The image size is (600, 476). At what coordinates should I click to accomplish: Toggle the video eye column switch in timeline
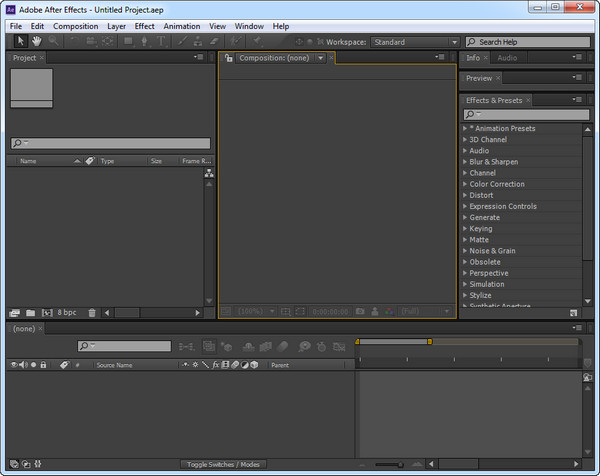pyautogui.click(x=14, y=365)
